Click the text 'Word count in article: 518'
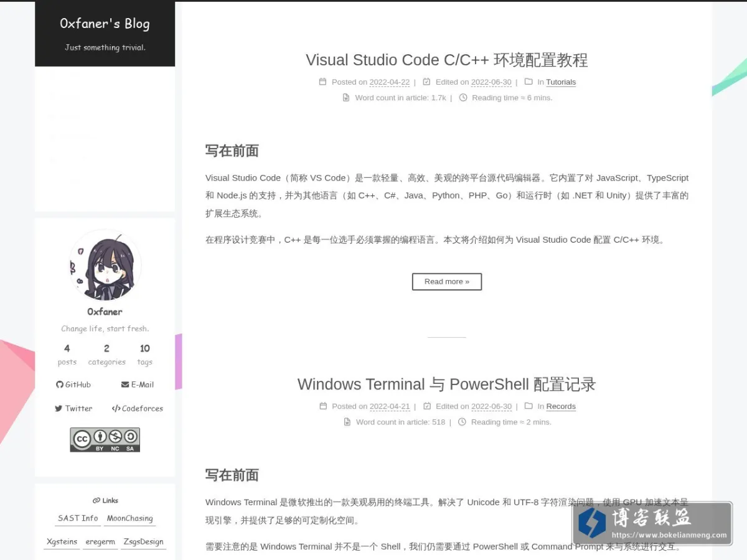747x560 pixels. tap(401, 421)
